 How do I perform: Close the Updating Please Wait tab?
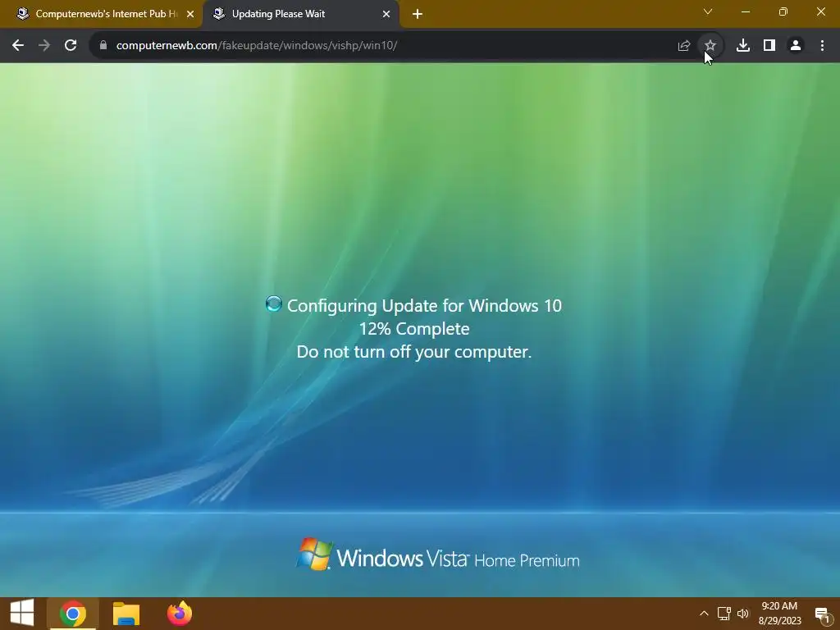tap(386, 14)
